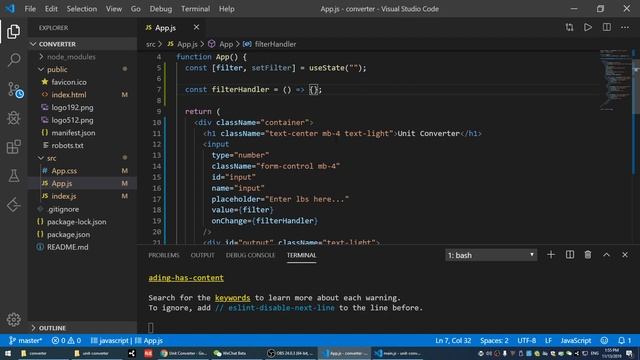Collapse the public folder
The width and height of the screenshot is (640, 360).
click(82, 69)
